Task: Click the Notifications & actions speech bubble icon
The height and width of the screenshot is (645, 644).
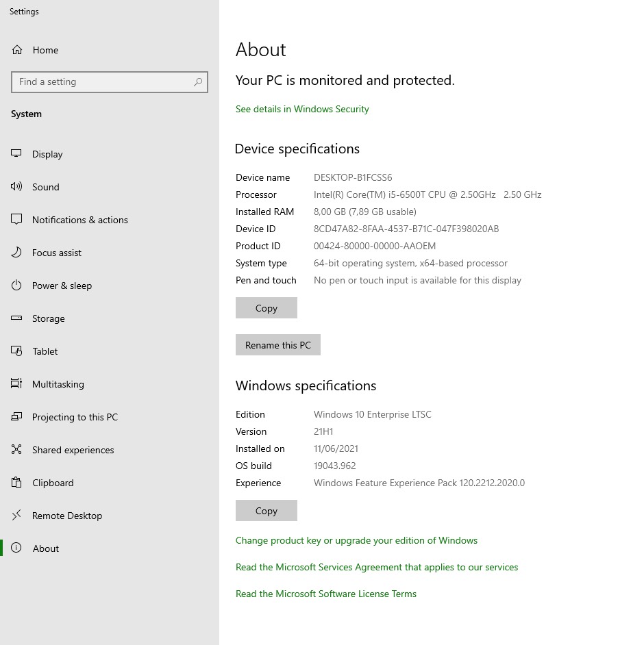Action: tap(16, 219)
